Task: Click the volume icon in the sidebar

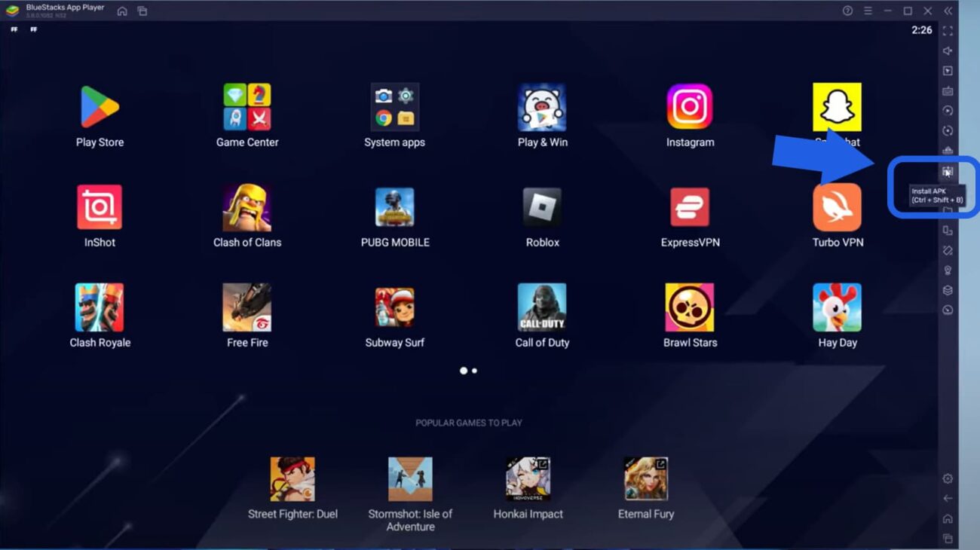Action: click(x=948, y=51)
